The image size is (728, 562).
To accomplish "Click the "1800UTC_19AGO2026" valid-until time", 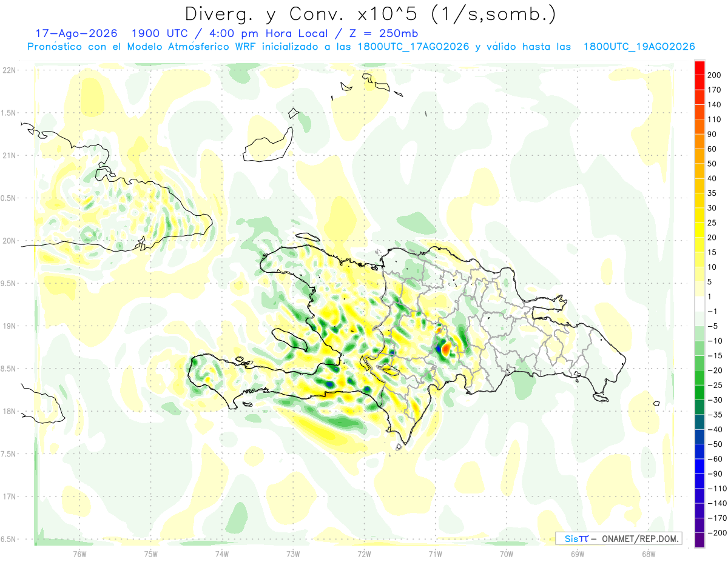I will (x=639, y=47).
